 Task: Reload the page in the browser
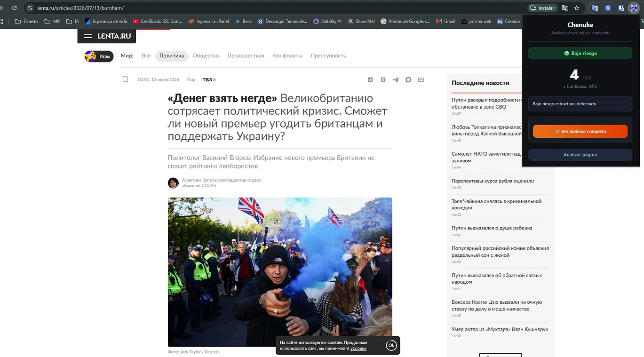[15, 8]
